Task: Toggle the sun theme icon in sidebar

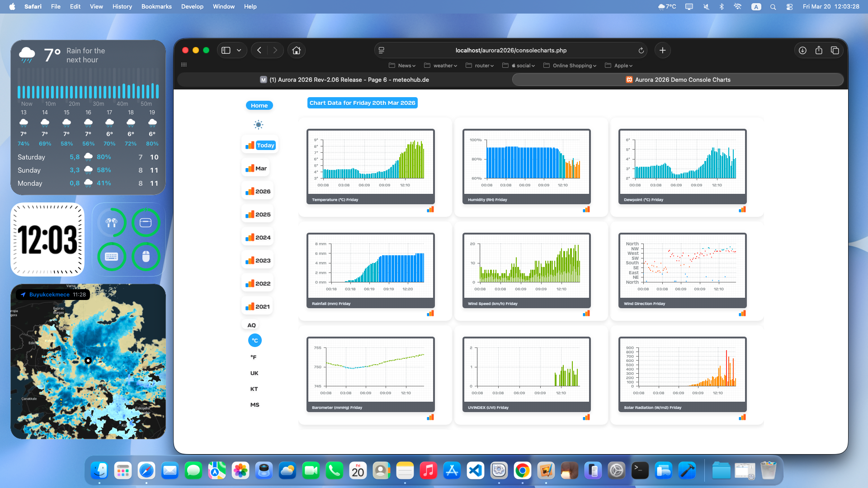Action: (258, 125)
